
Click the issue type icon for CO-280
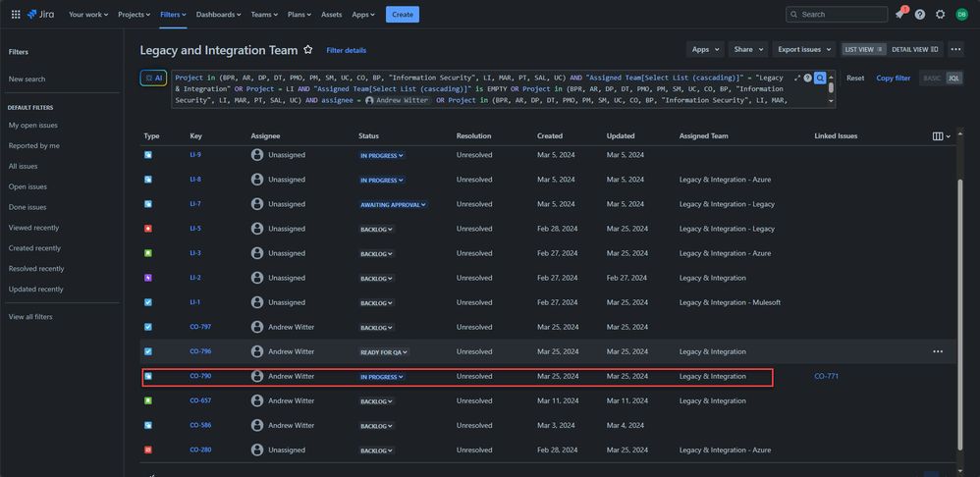click(148, 450)
